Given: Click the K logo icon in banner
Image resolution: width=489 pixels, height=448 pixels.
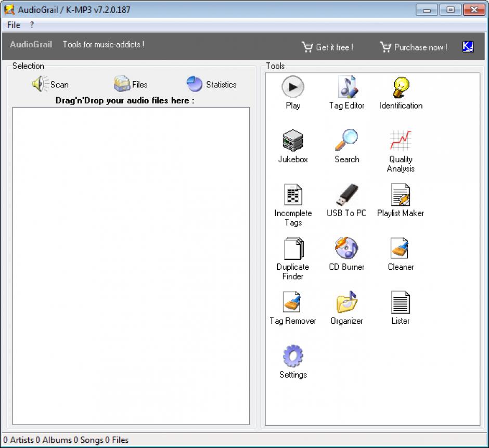Looking at the screenshot, I should click(x=468, y=47).
